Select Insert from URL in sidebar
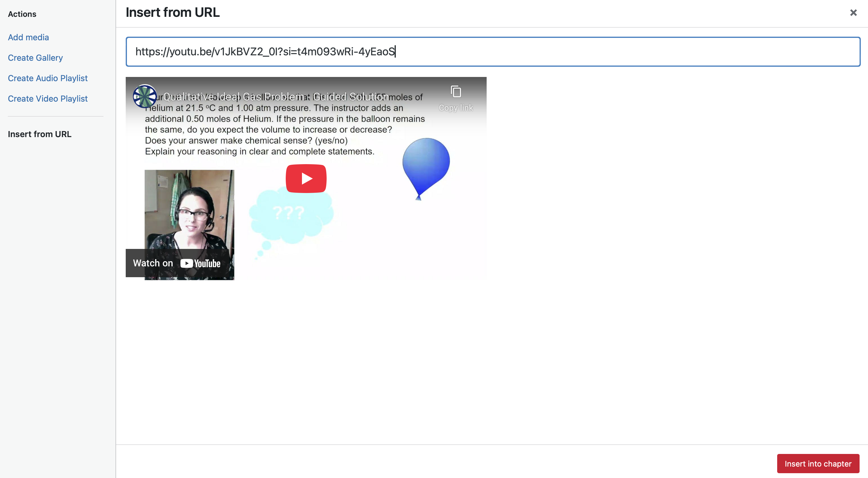 point(39,134)
